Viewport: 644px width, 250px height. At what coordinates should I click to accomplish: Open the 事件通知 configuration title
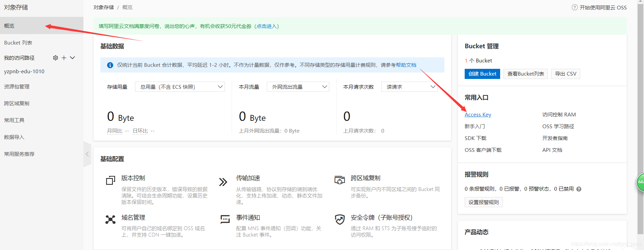(x=248, y=218)
